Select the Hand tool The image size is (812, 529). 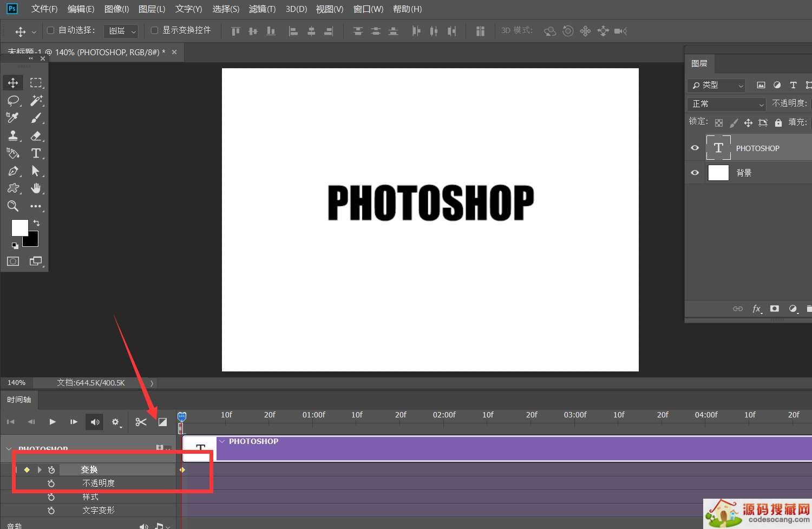(x=36, y=188)
